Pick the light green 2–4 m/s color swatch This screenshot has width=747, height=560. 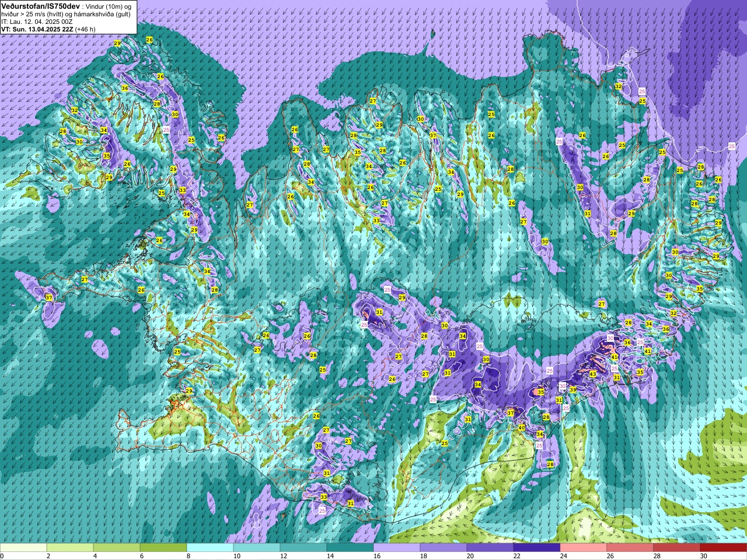(x=70, y=548)
